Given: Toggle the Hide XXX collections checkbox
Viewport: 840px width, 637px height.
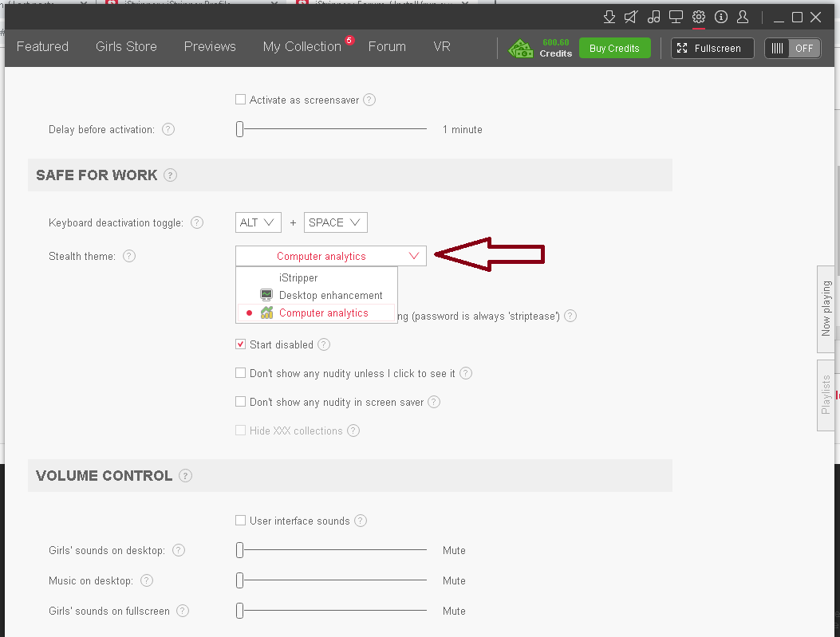Looking at the screenshot, I should (241, 431).
